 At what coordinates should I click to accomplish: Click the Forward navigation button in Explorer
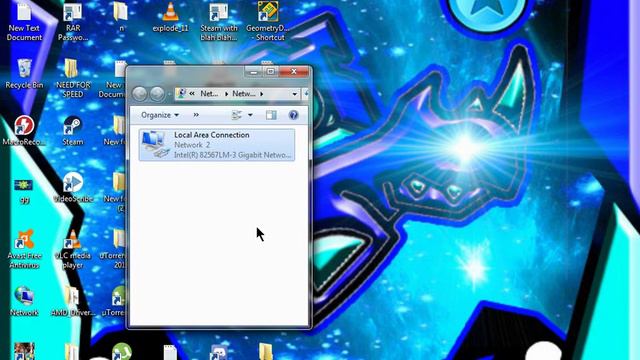pos(157,94)
